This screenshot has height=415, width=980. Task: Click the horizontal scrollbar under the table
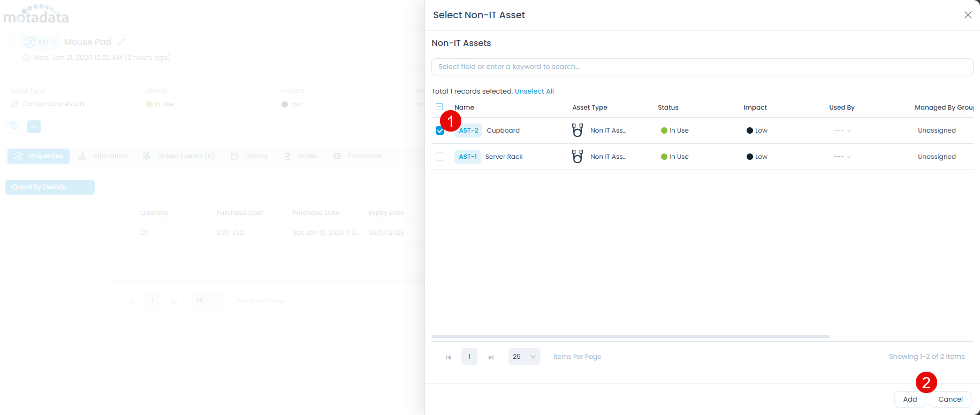tap(630, 336)
